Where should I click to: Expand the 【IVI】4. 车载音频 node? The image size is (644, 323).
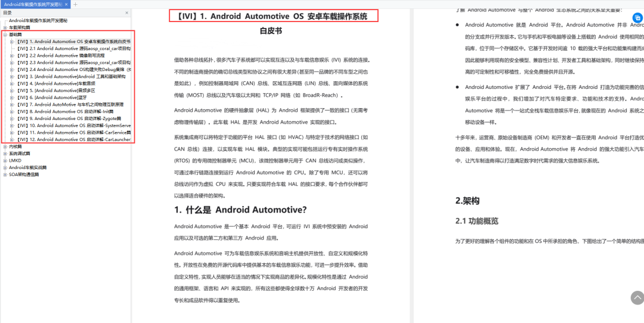point(11,83)
